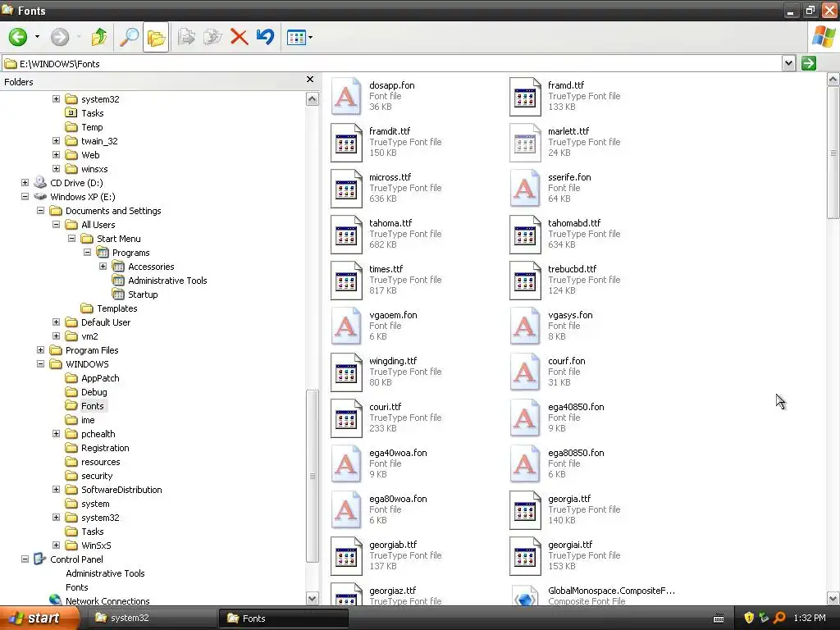Select the framd.ttf file icon
The width and height of the screenshot is (840, 630).
point(525,97)
